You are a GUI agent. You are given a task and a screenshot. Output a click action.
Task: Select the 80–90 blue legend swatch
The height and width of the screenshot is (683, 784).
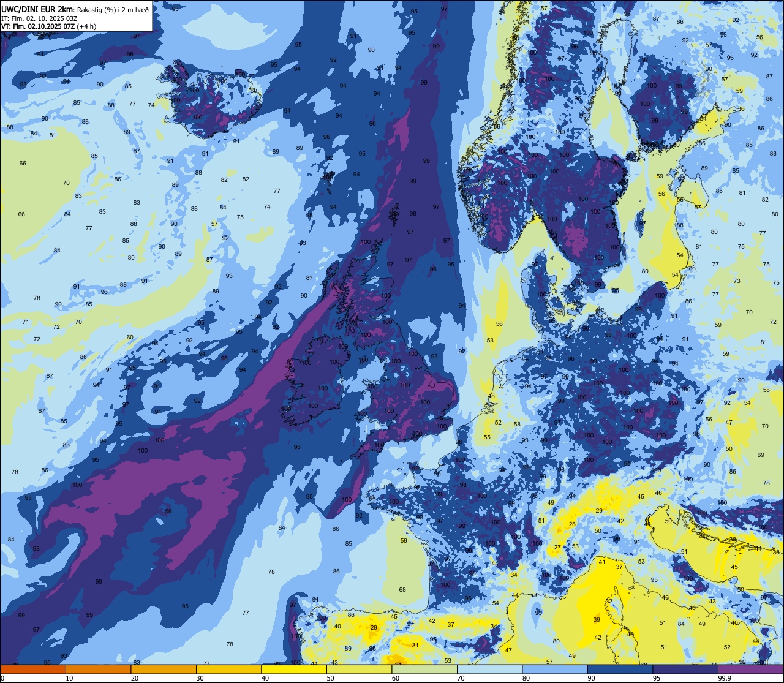click(x=555, y=669)
